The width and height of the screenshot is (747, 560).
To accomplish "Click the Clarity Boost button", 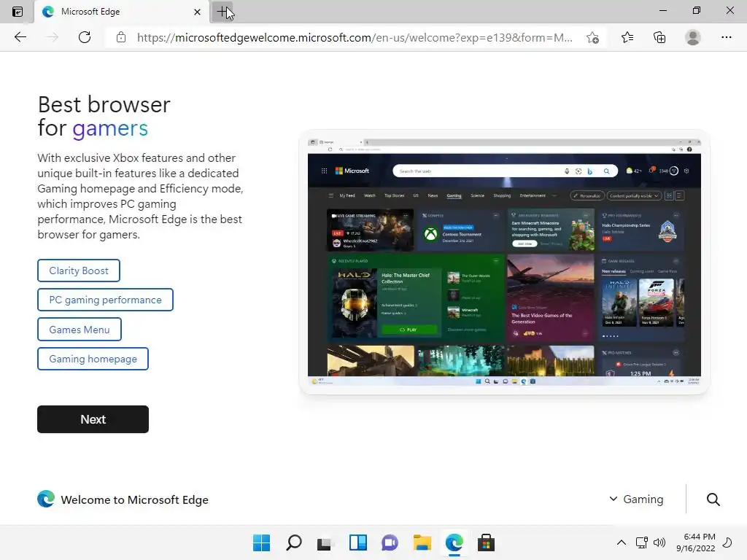I will (79, 271).
